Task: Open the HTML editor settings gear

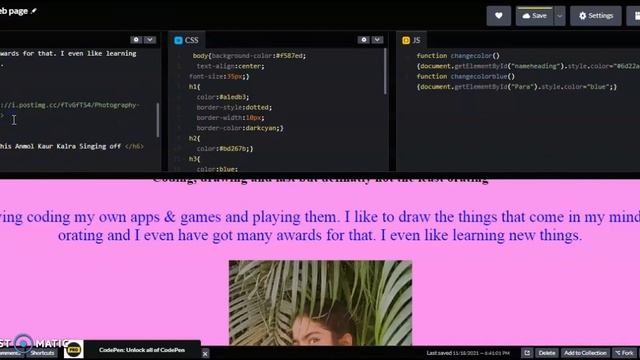Action: point(136,40)
